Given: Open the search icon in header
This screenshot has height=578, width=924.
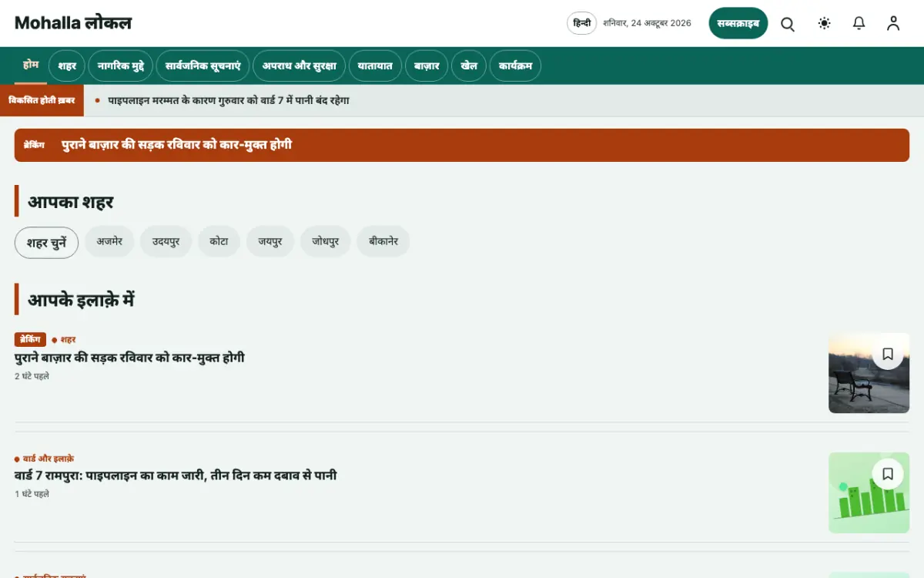Looking at the screenshot, I should [788, 23].
